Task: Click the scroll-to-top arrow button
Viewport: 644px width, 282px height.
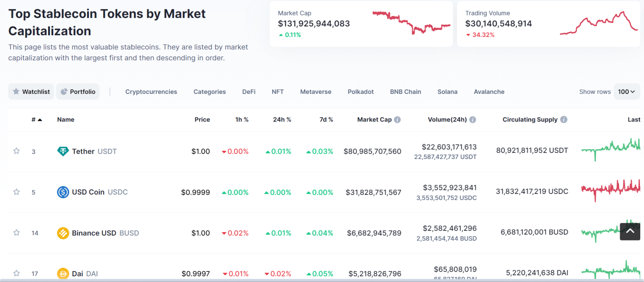Action: (x=629, y=231)
